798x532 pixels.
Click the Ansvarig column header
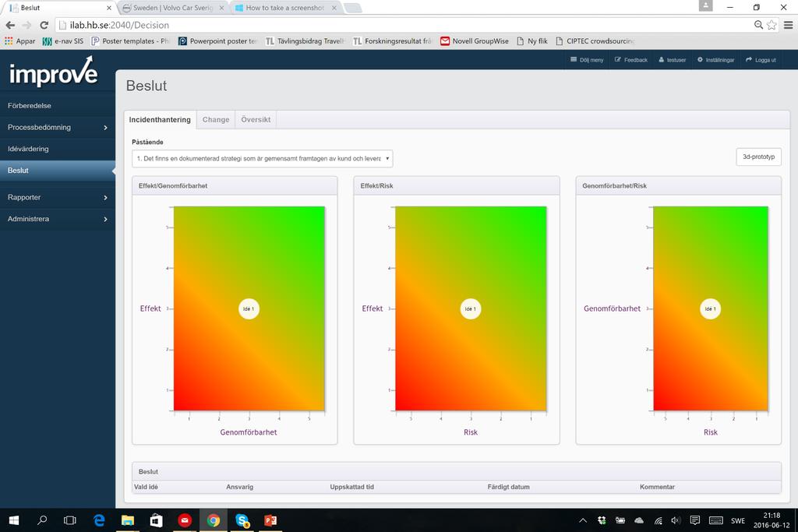pos(240,487)
